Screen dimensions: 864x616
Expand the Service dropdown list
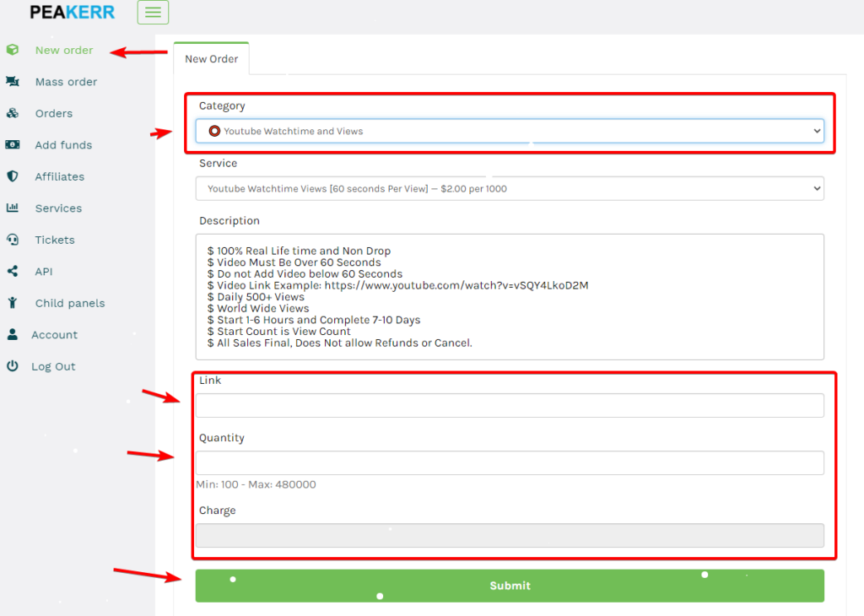pos(510,189)
